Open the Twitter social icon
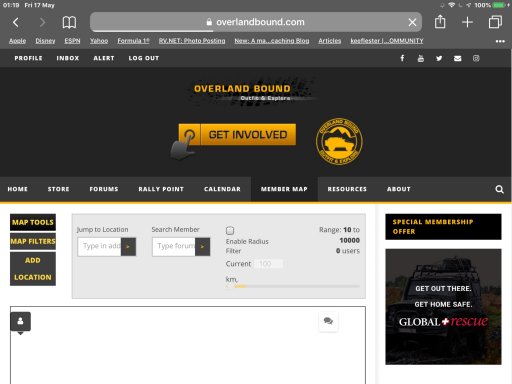The height and width of the screenshot is (384, 512). [x=439, y=58]
